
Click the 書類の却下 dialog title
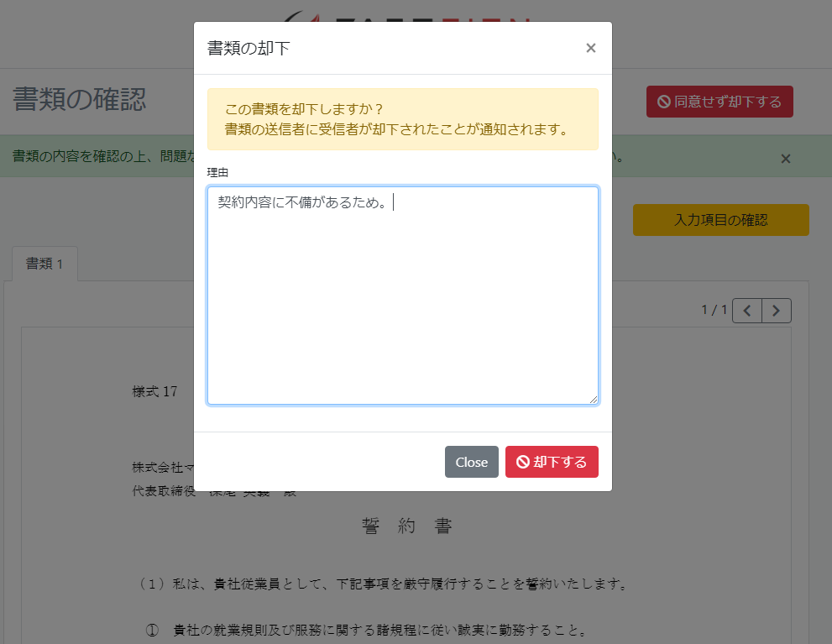(x=249, y=48)
